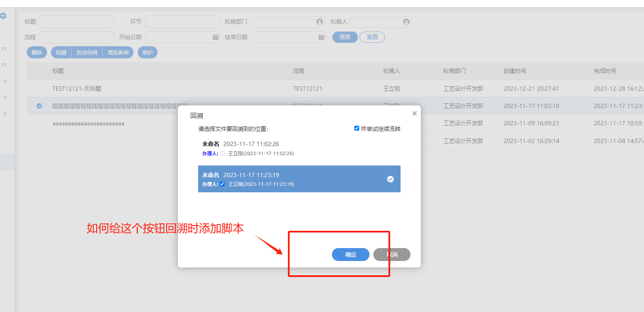This screenshot has width=644, height=312.
Task: Click the white checkmark on the selected 11:23:19 node
Action: [x=390, y=178]
